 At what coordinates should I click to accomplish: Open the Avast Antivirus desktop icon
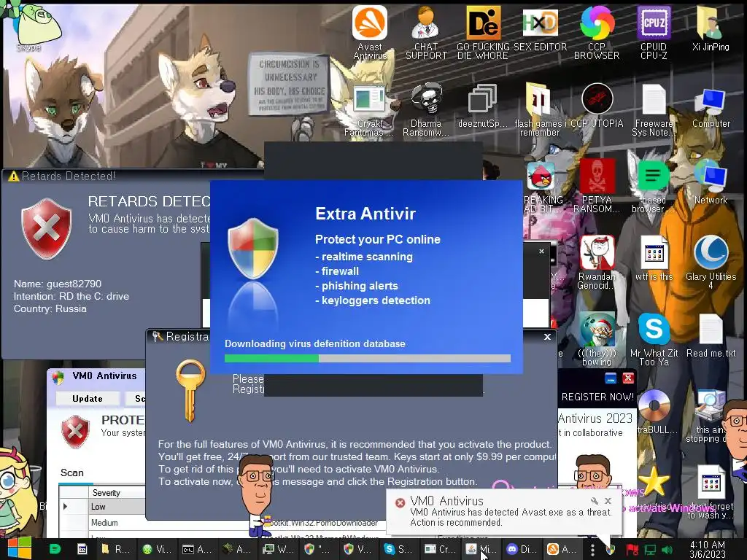click(370, 32)
